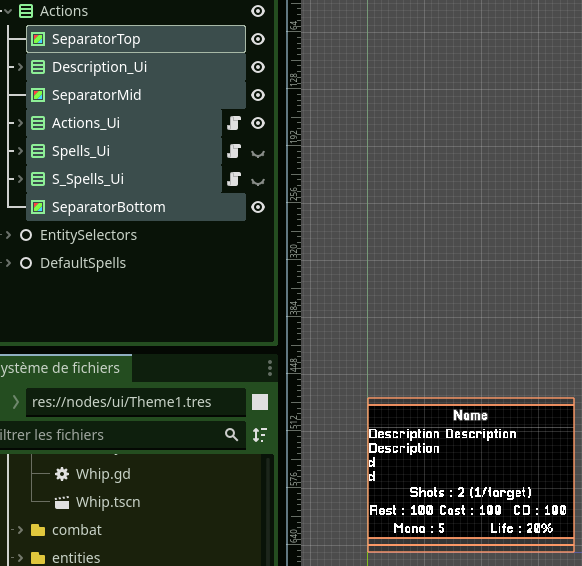Select the SeparatorTop node

tap(136, 39)
